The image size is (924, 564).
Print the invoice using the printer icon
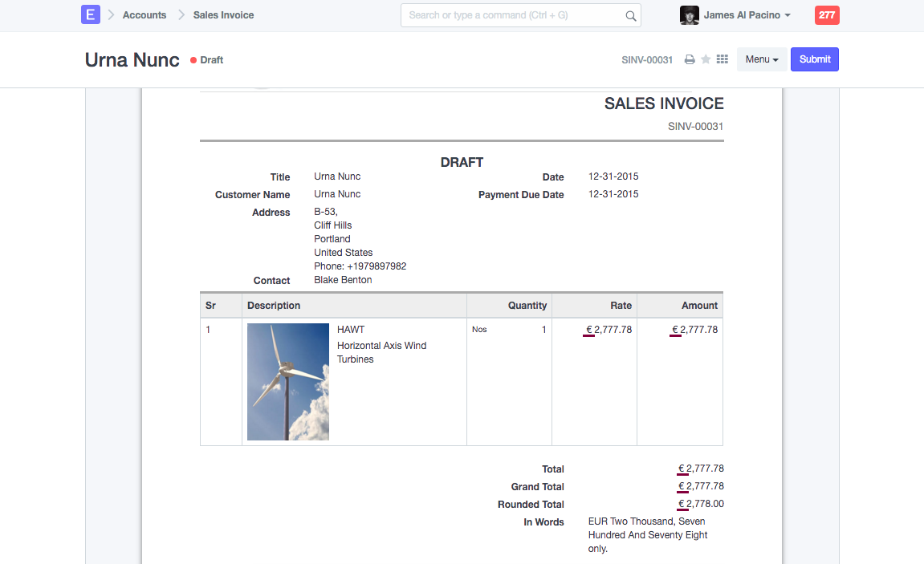689,59
